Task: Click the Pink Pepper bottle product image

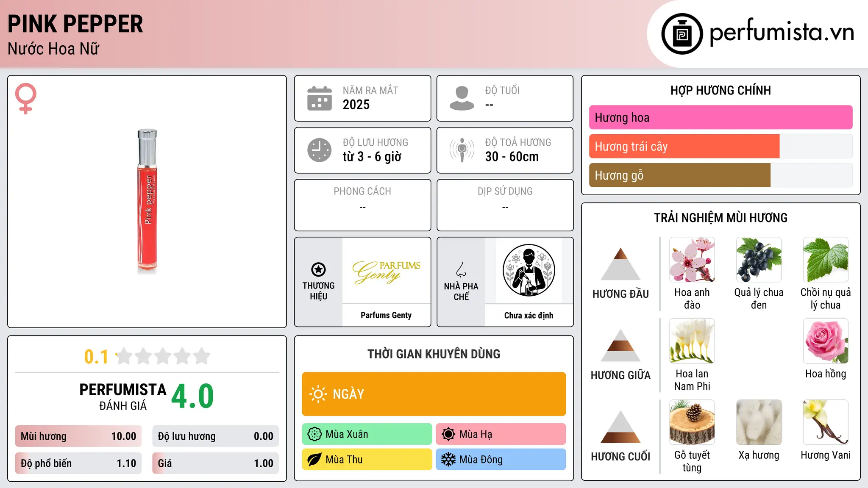Action: tap(147, 201)
